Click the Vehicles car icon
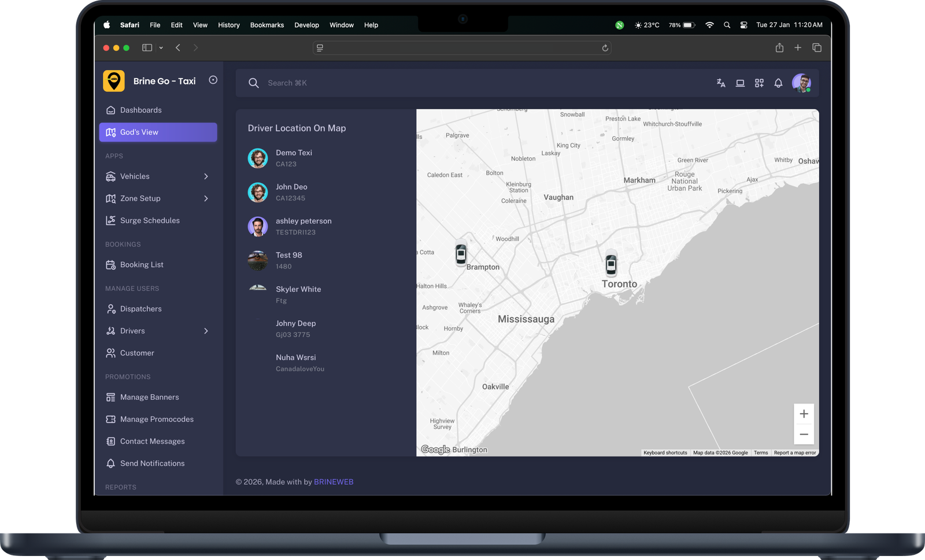 (x=110, y=176)
